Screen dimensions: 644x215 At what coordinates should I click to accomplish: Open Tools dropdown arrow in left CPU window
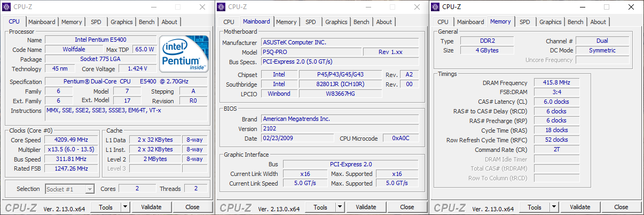point(125,207)
